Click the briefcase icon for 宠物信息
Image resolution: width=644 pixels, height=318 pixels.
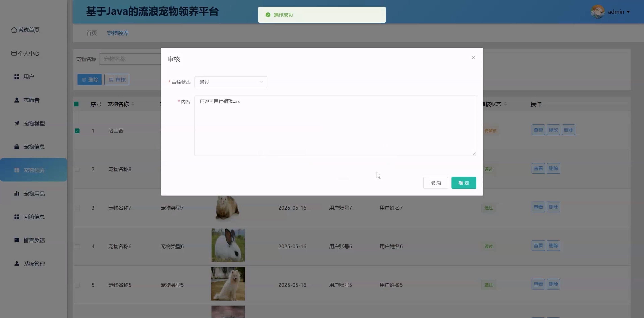tap(17, 147)
